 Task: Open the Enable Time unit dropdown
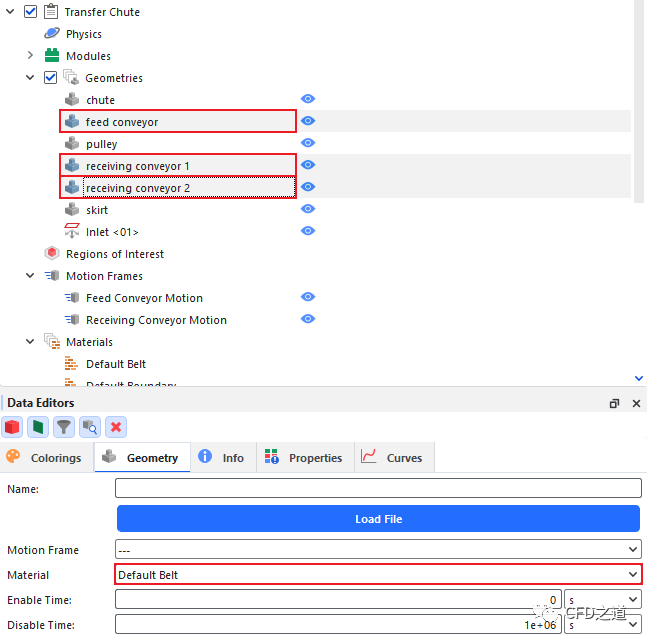click(x=602, y=599)
